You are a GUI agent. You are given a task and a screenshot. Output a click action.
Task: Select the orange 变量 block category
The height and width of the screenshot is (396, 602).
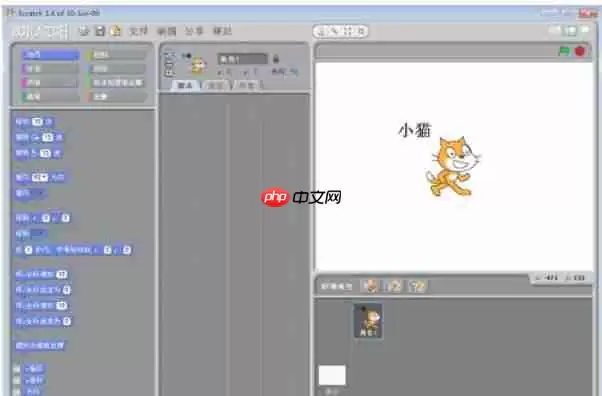[117, 96]
